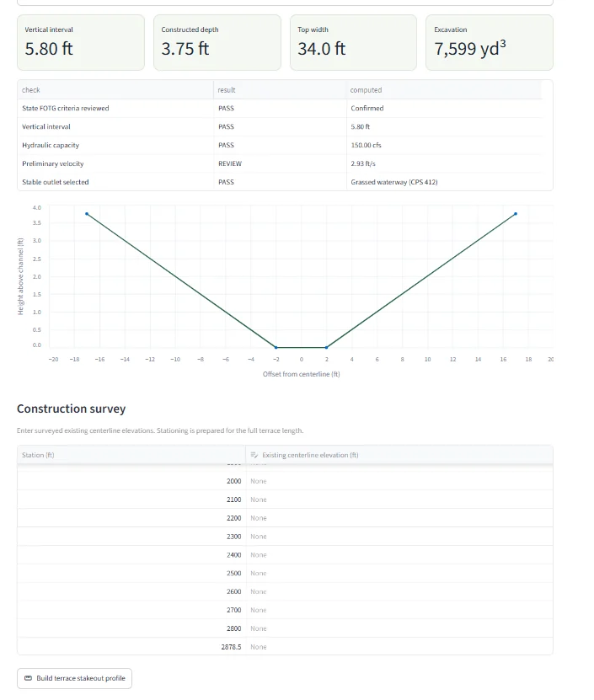Edit elevation cell for station 2800
This screenshot has width=594, height=700.
point(399,628)
